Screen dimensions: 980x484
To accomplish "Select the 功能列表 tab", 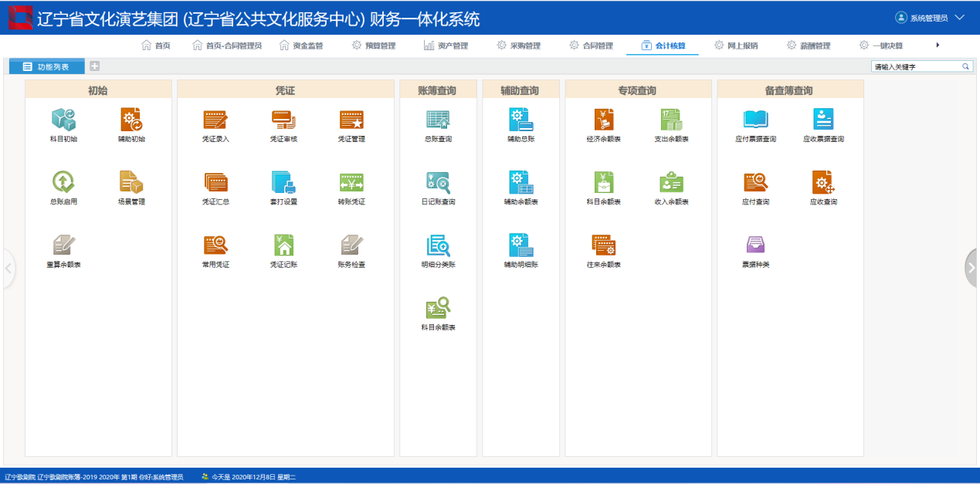I will (46, 67).
